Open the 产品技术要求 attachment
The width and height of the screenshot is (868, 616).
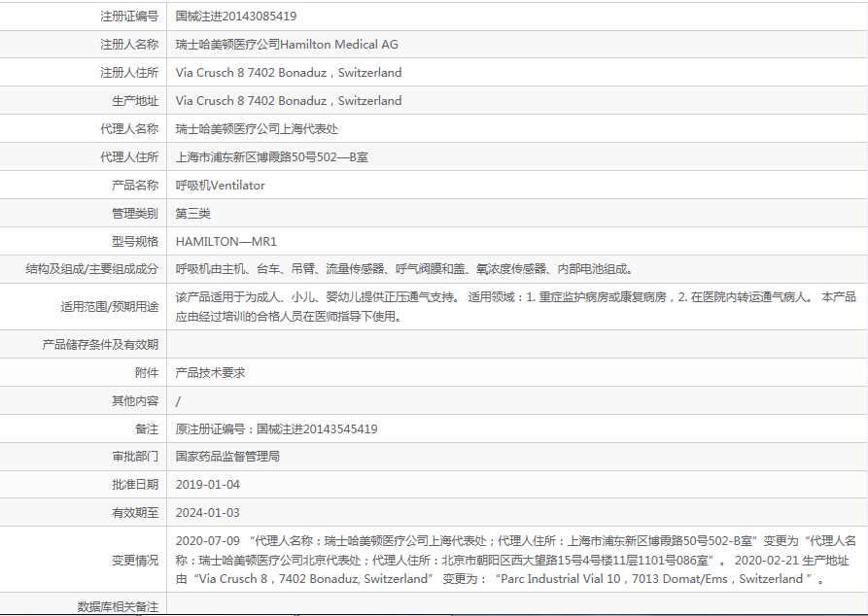coord(210,372)
